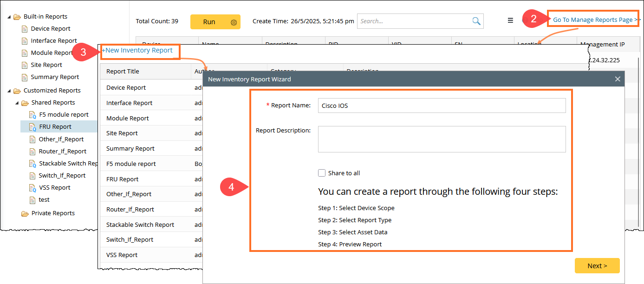
Task: Click the Report Description text area
Action: tap(441, 139)
